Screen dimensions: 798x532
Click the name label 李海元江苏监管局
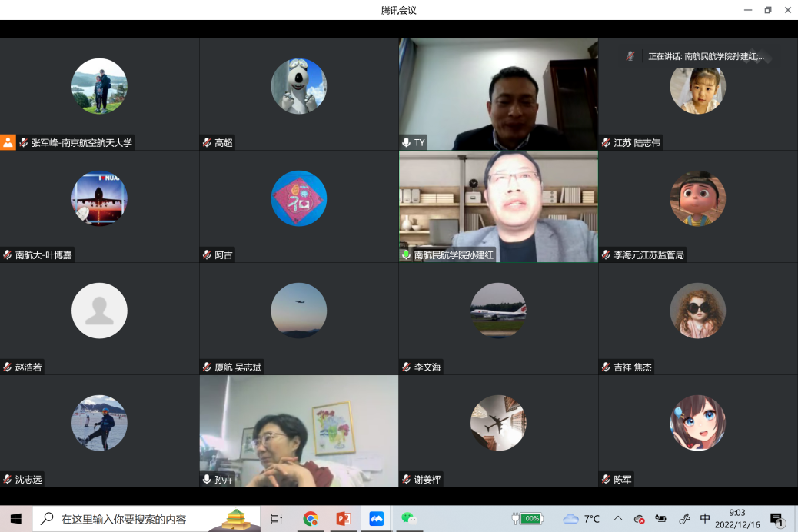pyautogui.click(x=648, y=255)
